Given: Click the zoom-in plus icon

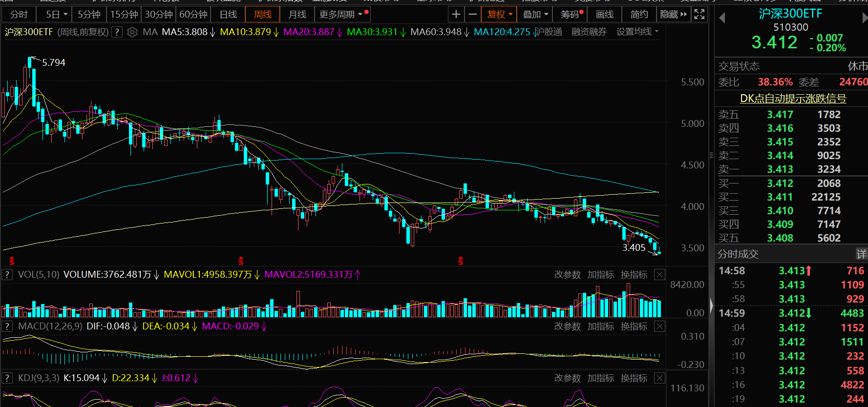Looking at the screenshot, I should pyautogui.click(x=456, y=15).
